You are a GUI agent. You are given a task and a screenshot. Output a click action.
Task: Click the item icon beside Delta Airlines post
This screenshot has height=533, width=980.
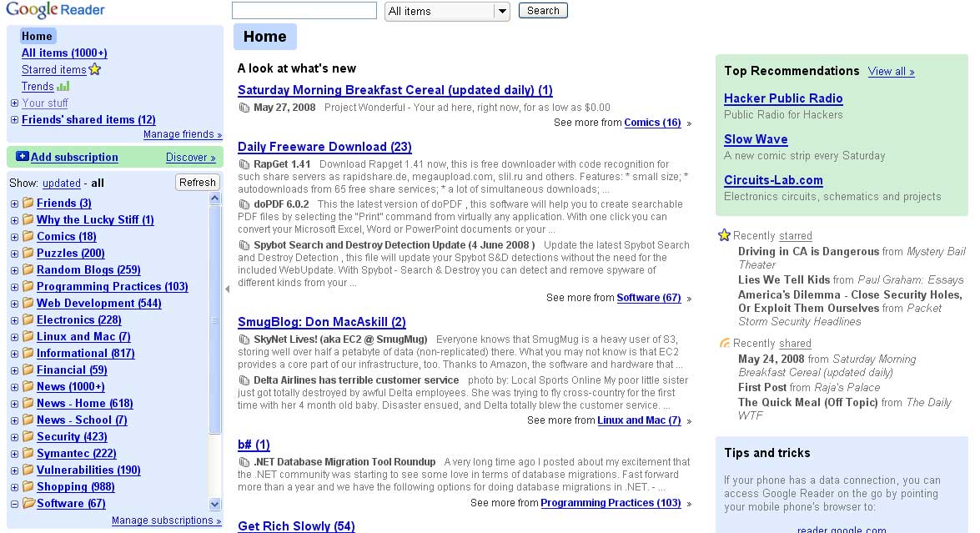(244, 380)
